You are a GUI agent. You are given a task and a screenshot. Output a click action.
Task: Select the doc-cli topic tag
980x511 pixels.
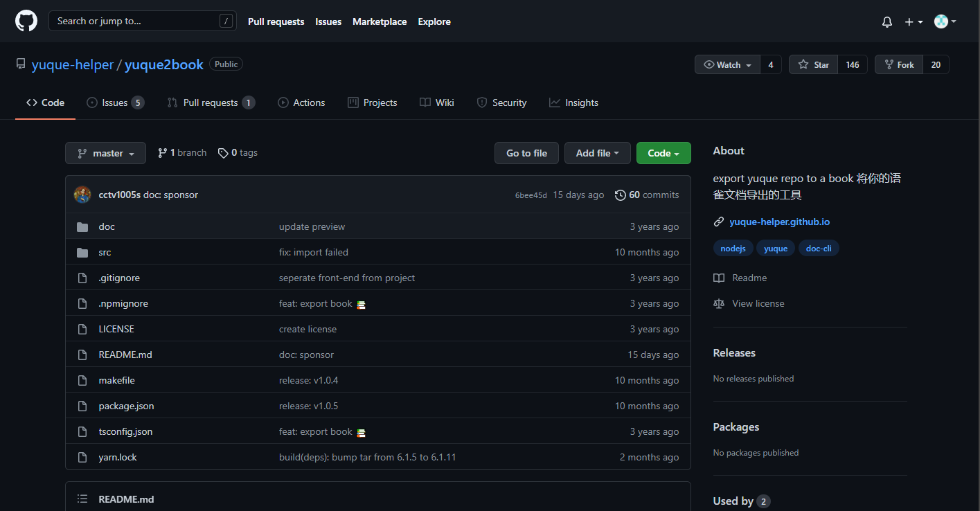tap(819, 248)
